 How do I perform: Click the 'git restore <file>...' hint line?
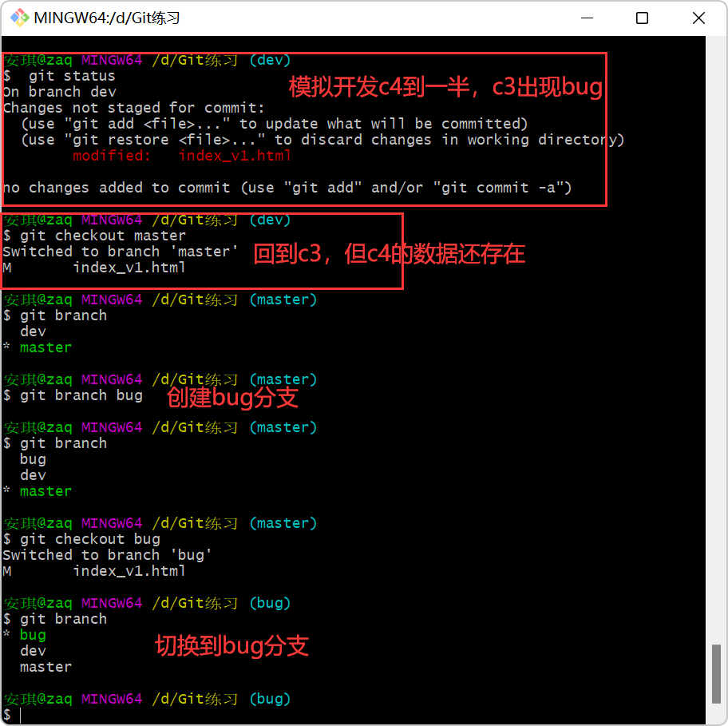322,139
